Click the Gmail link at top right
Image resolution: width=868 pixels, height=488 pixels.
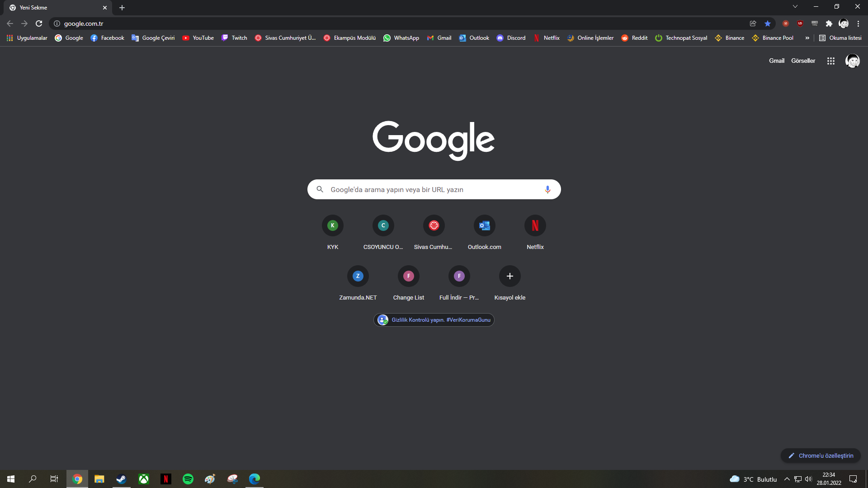pyautogui.click(x=776, y=61)
